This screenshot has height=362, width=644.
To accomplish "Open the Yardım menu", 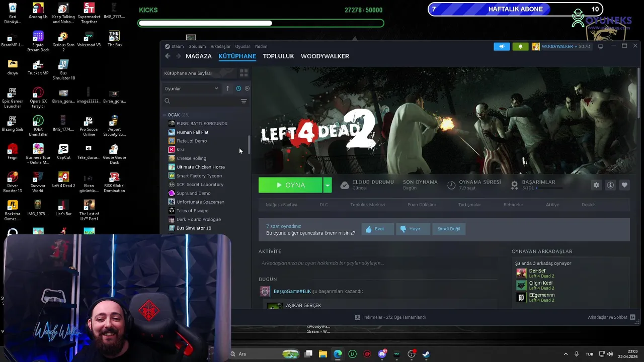I will point(261,46).
